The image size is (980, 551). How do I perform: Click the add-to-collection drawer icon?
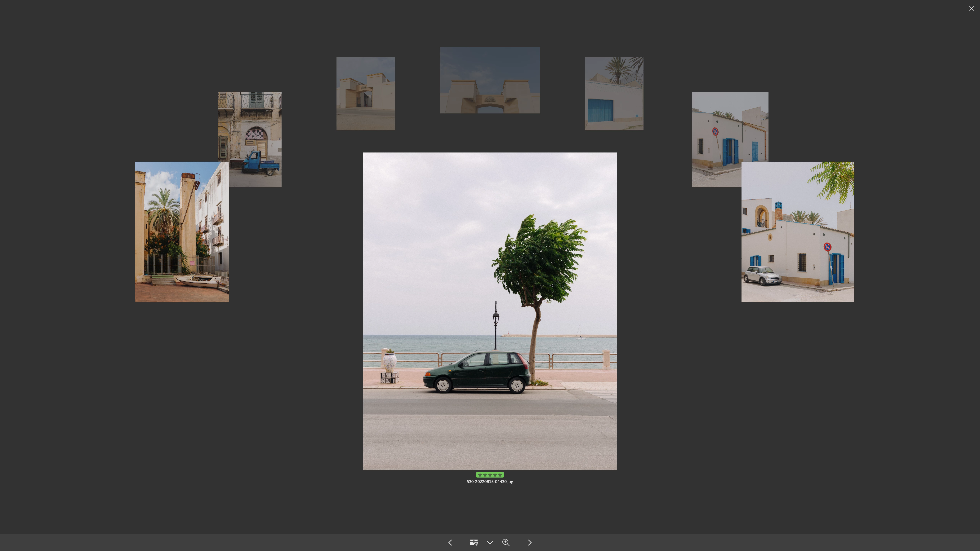pyautogui.click(x=474, y=543)
